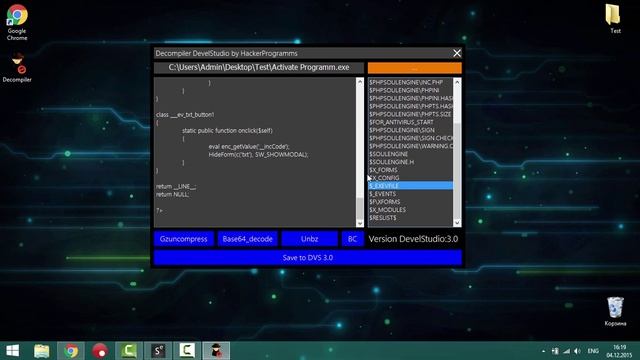The width and height of the screenshot is (640, 360).
Task: Close the Decompiler DevelStudio window
Action: 457,53
